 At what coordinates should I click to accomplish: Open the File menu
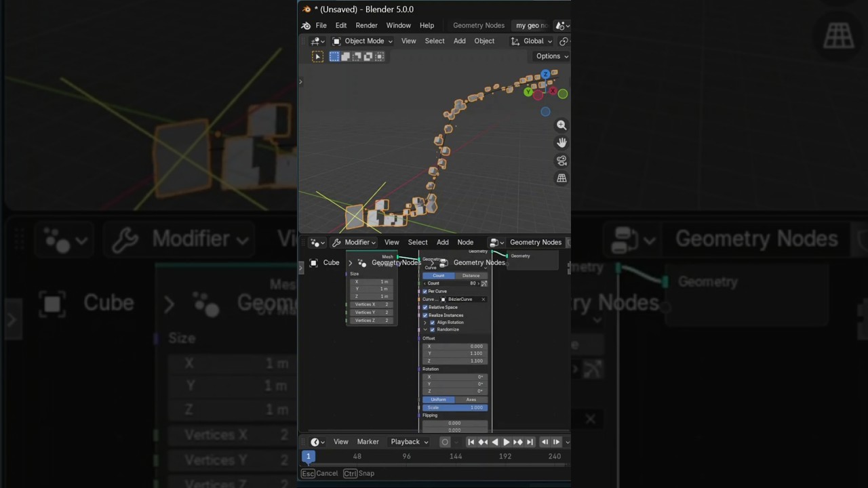[x=321, y=26]
